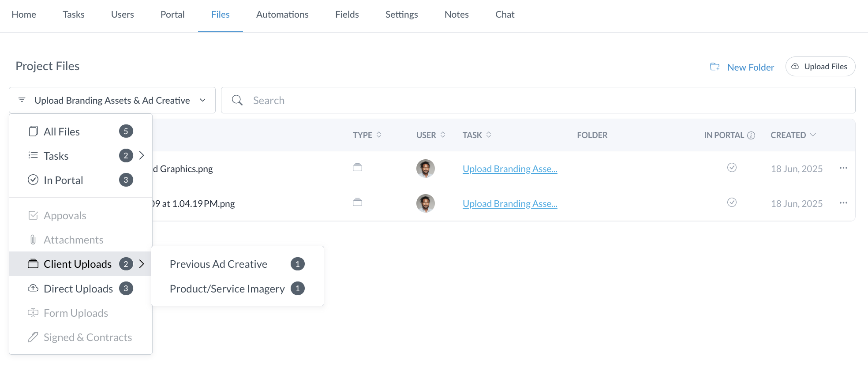Image resolution: width=868 pixels, height=390 pixels.
Task: Open three-dot menu for second file row
Action: [843, 203]
